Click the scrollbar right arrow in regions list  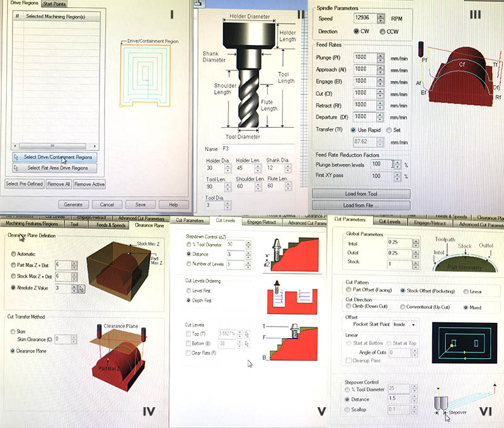pyautogui.click(x=94, y=146)
